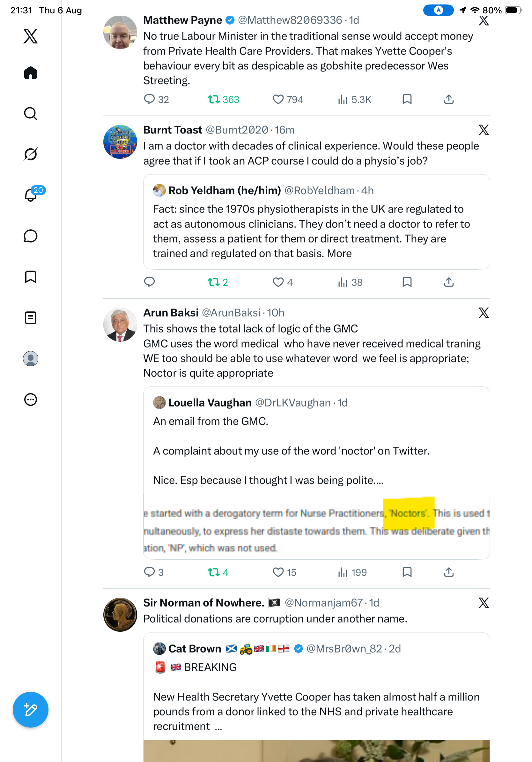Open the X logo home tab

31,36
